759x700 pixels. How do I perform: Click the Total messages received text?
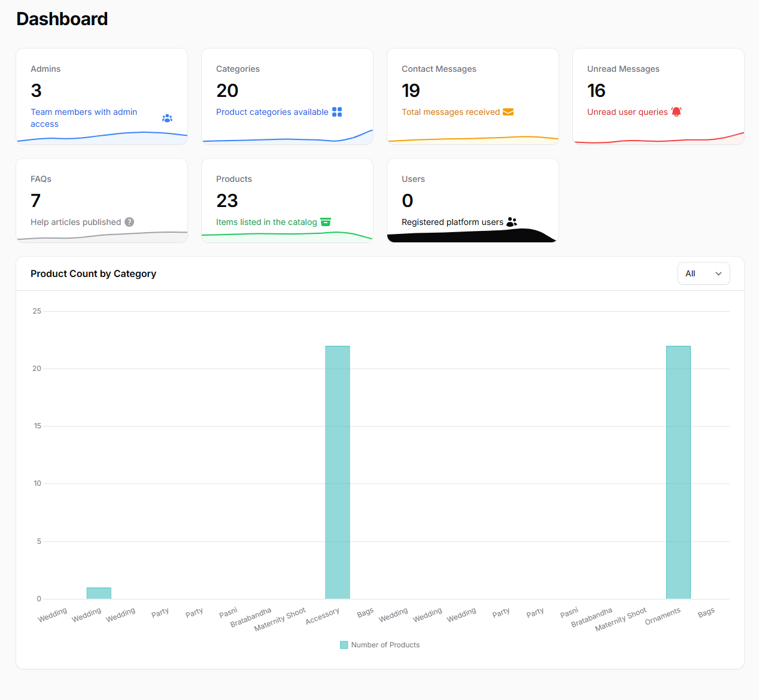click(x=450, y=112)
